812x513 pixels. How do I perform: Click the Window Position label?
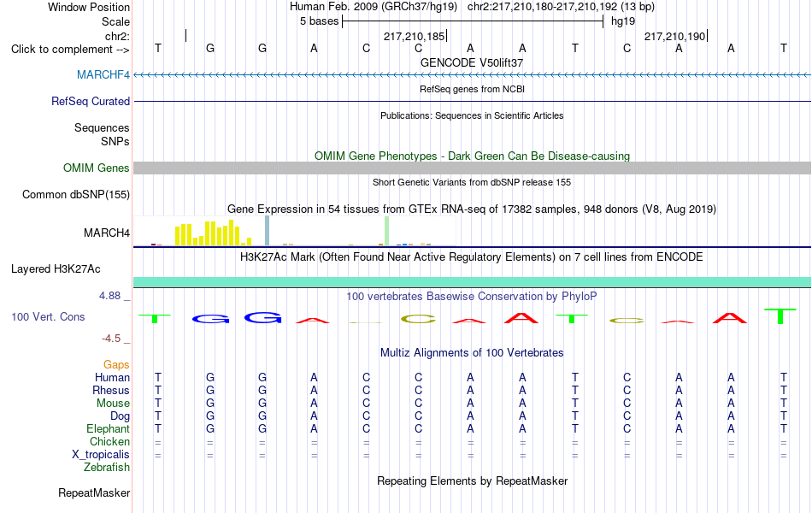[89, 7]
